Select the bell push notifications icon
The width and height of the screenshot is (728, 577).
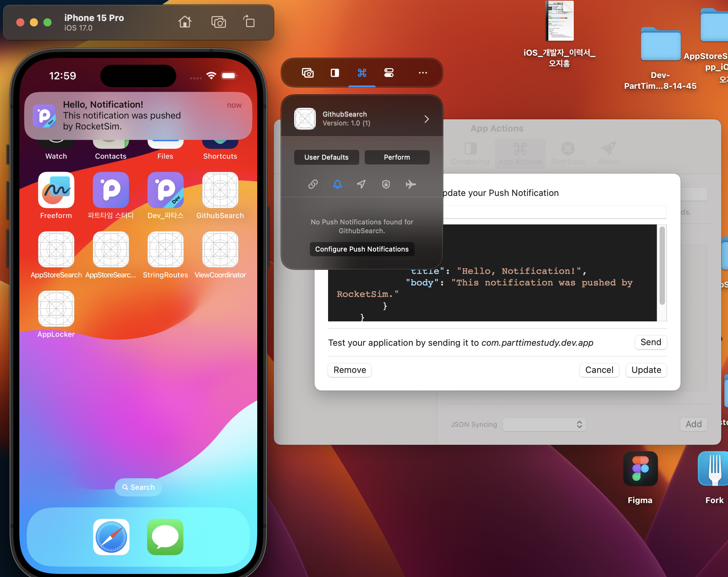click(x=337, y=184)
